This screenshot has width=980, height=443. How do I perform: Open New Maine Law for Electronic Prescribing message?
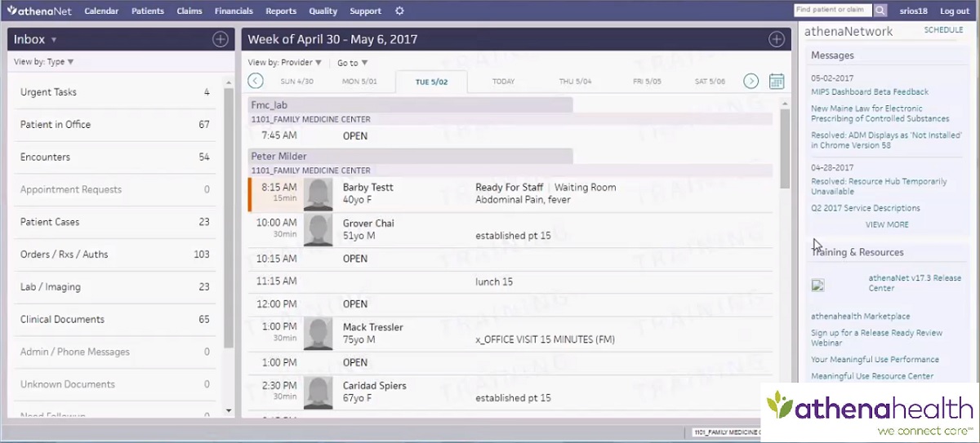[x=880, y=113]
